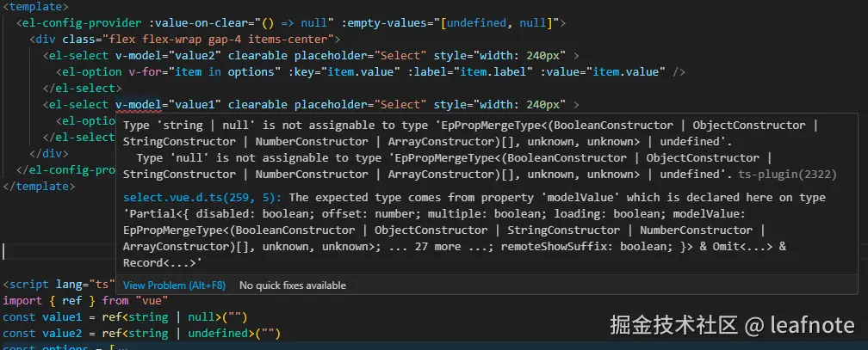Click the "vue" module string
Screen dimensions: 868x350
152,301
